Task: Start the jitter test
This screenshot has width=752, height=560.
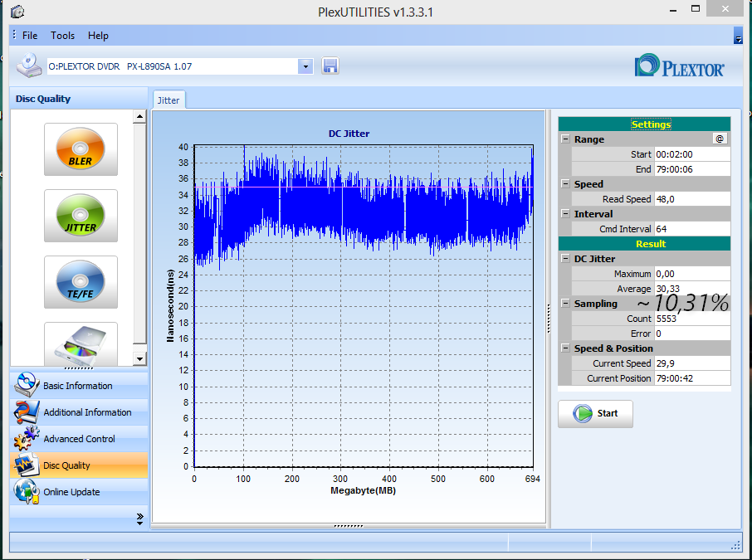Action: click(595, 413)
